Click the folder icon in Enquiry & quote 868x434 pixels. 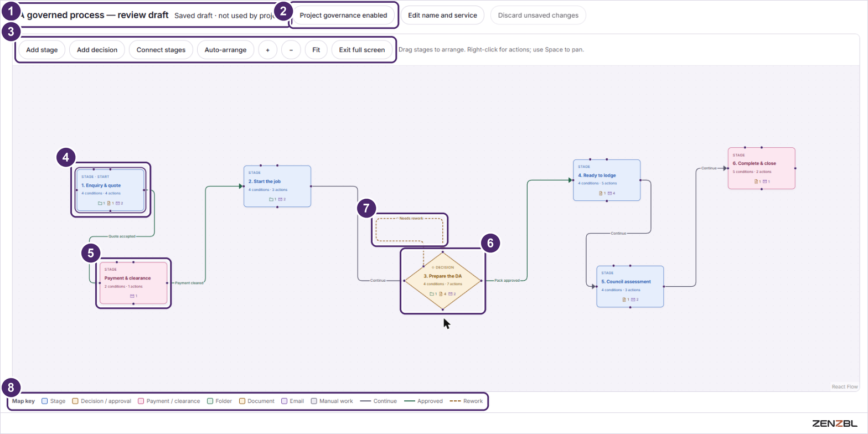click(100, 203)
